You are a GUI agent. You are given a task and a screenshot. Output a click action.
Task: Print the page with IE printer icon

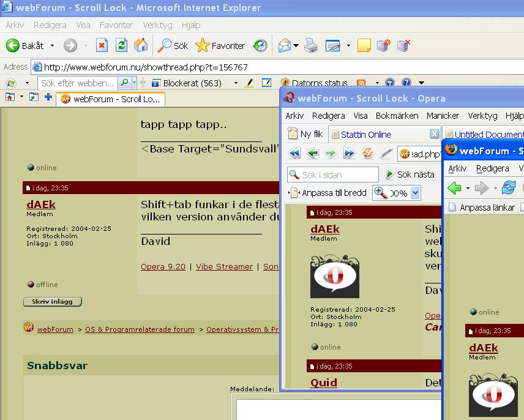311,45
